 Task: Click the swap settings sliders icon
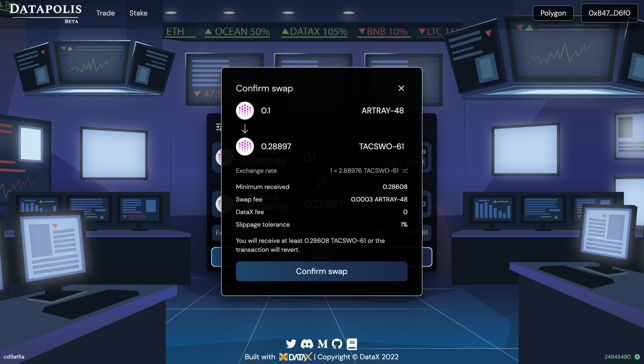click(218, 127)
